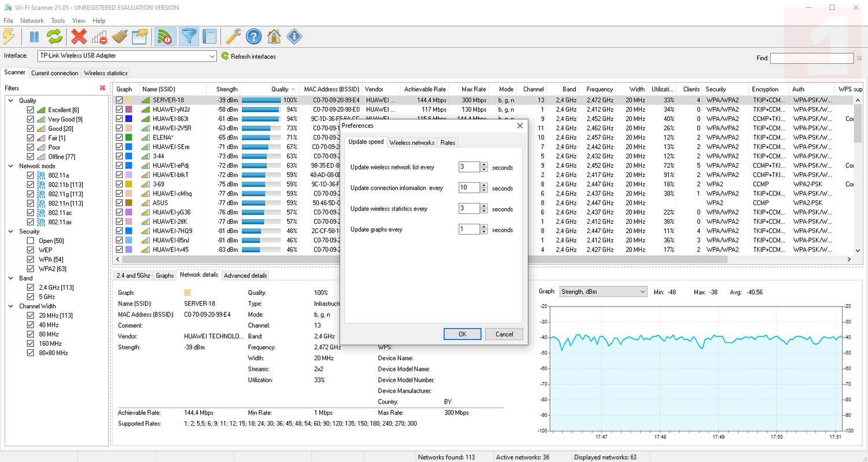Screen dimensions: 868x462
Task: Click the red X delete icon
Action: click(x=79, y=37)
